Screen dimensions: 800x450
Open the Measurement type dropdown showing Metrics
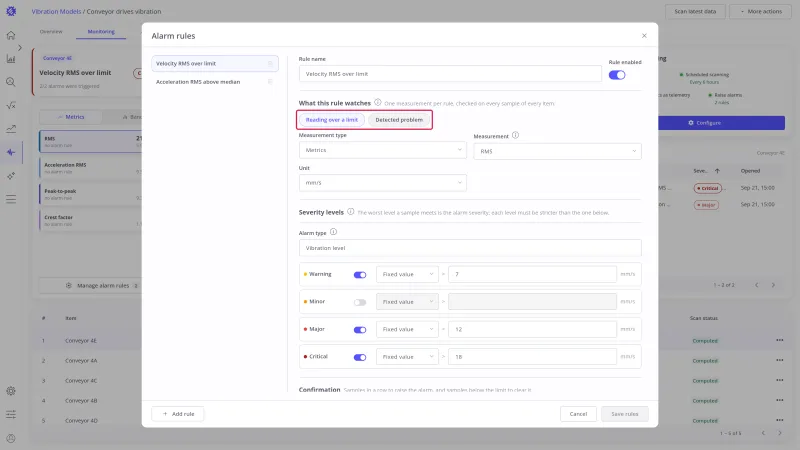[383, 150]
